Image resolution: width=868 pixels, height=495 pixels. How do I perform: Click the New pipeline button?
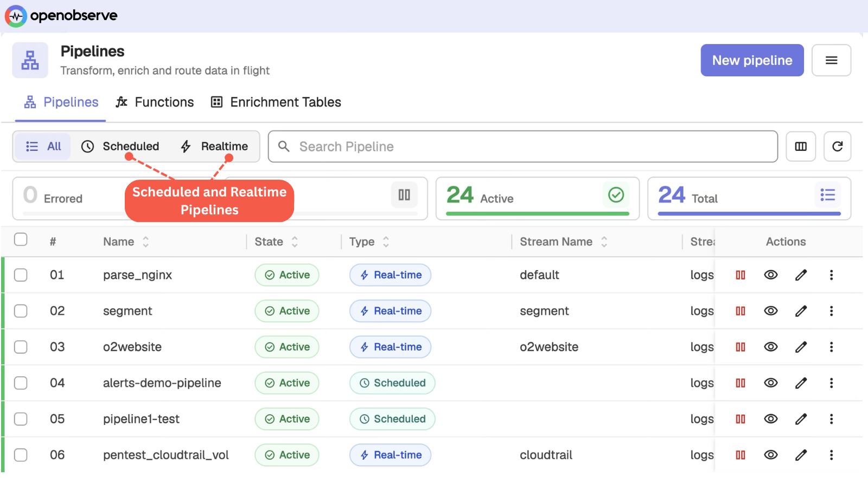pyautogui.click(x=752, y=60)
